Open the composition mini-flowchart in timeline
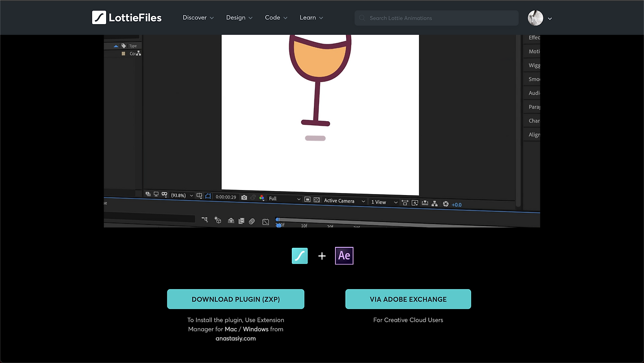 tap(205, 219)
